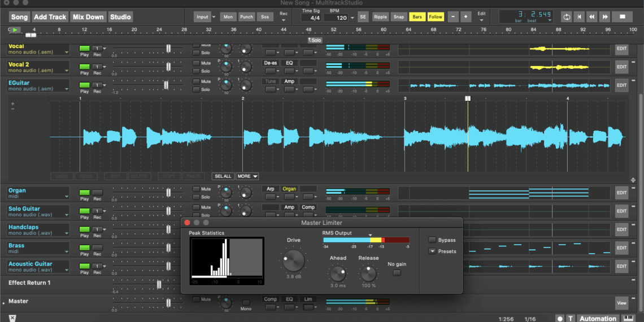Click the SEL ALL button
The height and width of the screenshot is (322, 644).
tap(223, 176)
